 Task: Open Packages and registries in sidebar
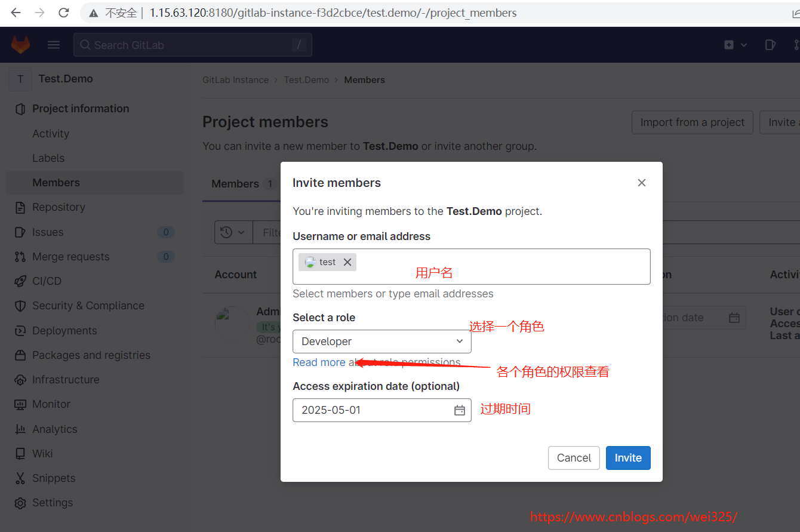[x=91, y=355]
